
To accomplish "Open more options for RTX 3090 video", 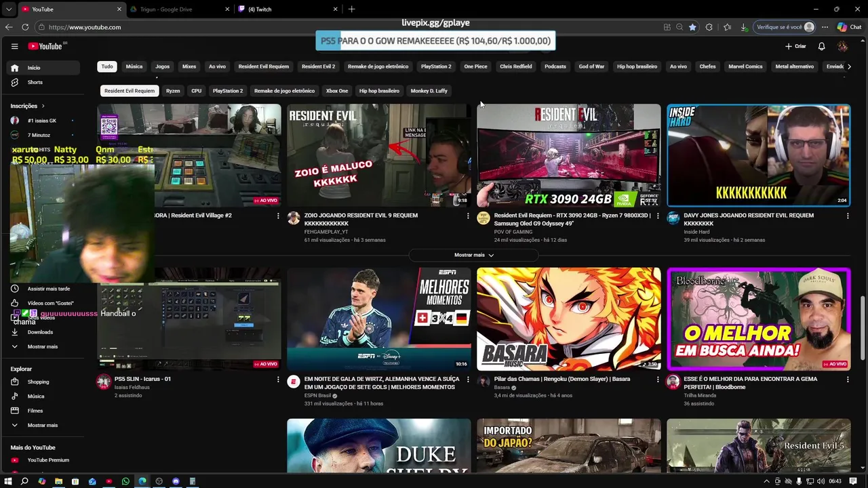I will [658, 216].
